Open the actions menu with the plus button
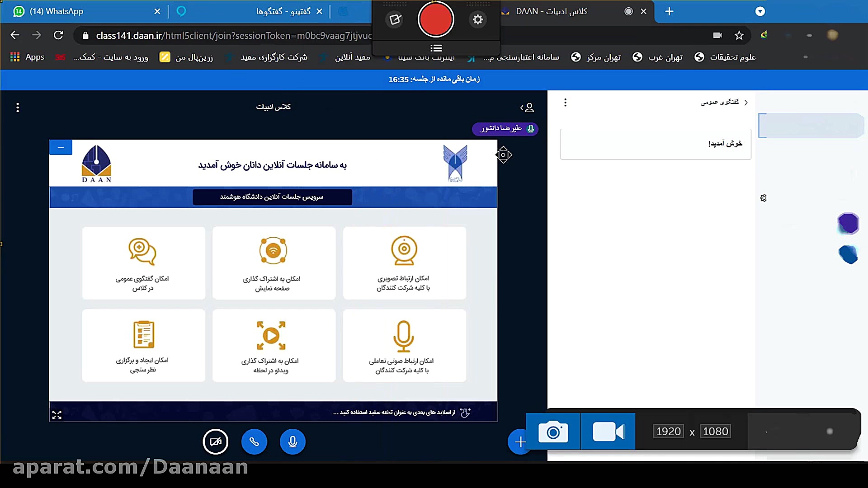The width and height of the screenshot is (868, 488). [519, 442]
